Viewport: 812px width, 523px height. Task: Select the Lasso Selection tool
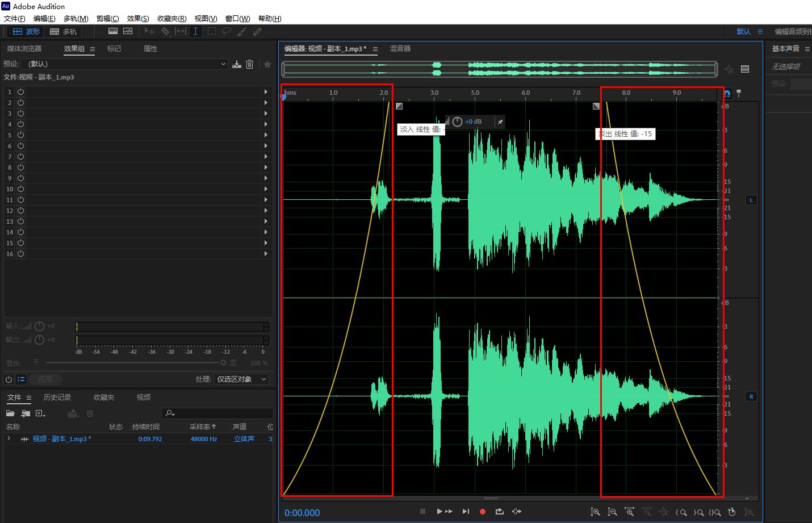pyautogui.click(x=227, y=31)
